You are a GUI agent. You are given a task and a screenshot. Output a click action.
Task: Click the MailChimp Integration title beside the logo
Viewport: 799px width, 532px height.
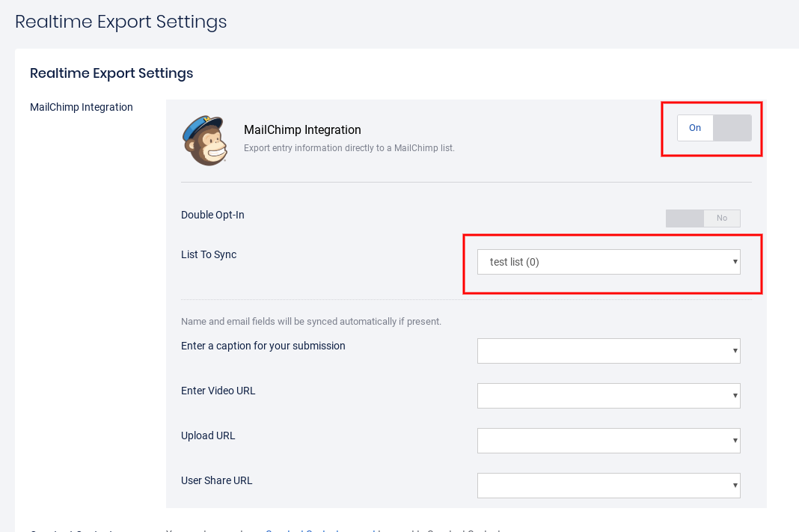302,130
